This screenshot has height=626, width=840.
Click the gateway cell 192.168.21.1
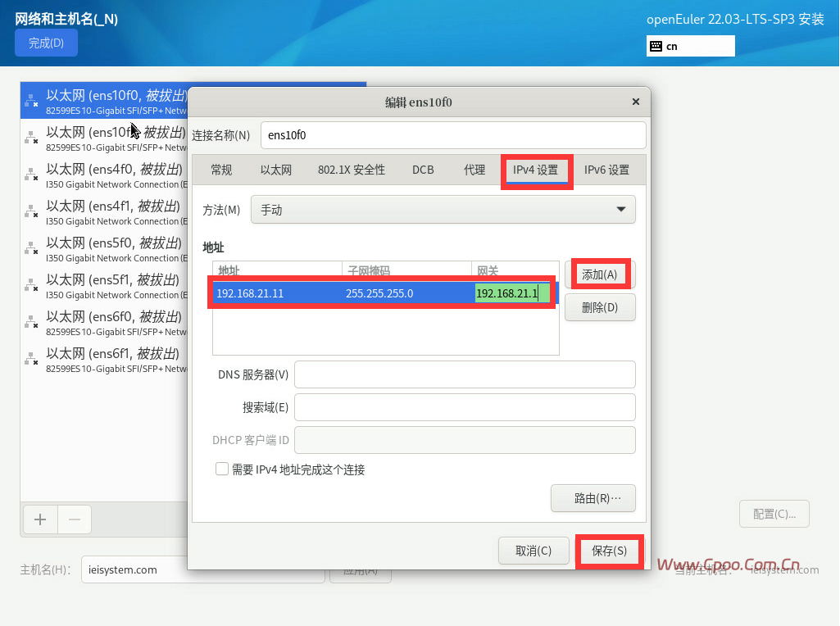[x=513, y=293]
